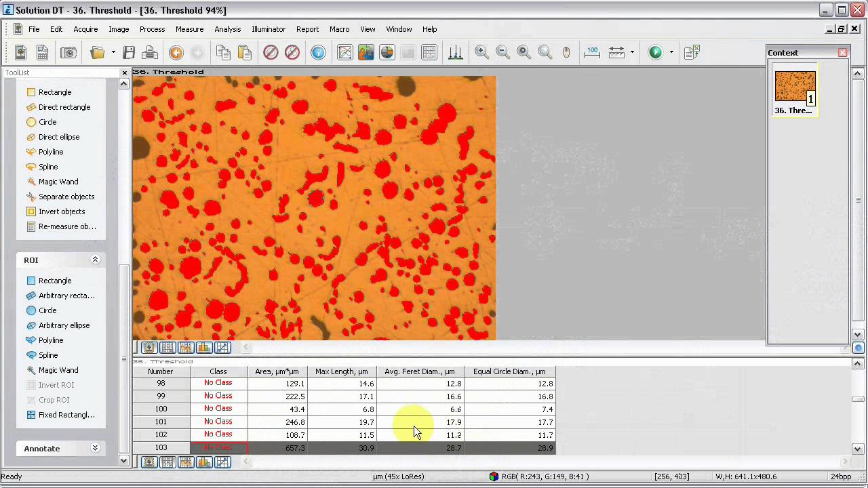Open the Acquire menu

tap(85, 29)
